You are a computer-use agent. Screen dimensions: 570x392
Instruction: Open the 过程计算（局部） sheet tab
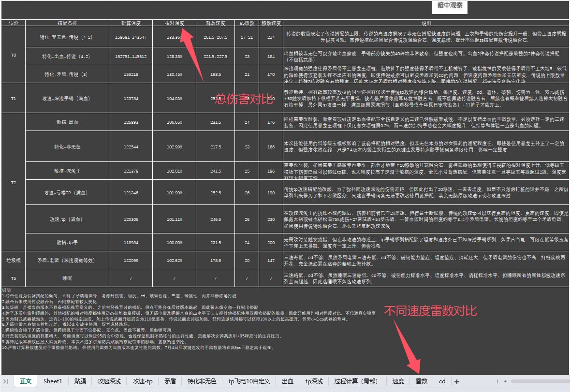pos(356,381)
